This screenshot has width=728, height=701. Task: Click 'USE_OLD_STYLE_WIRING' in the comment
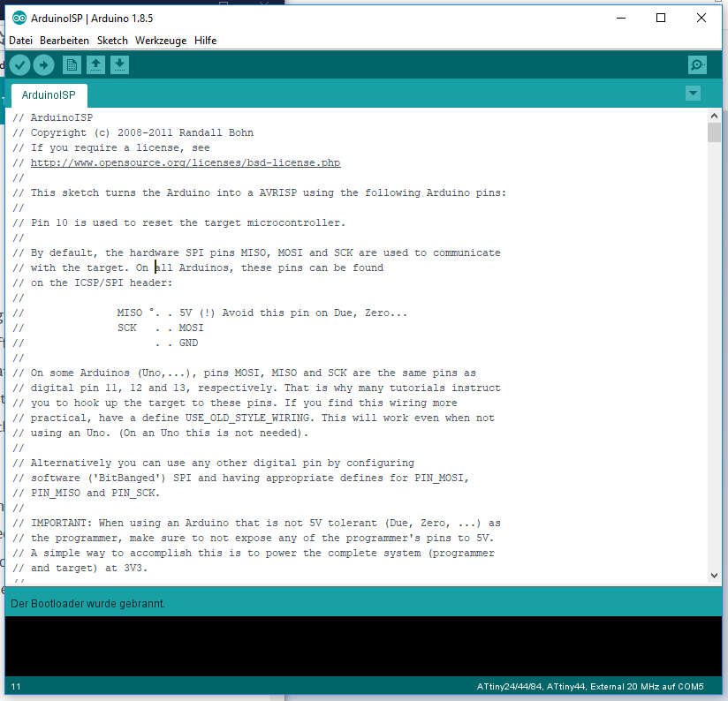pyautogui.click(x=247, y=418)
